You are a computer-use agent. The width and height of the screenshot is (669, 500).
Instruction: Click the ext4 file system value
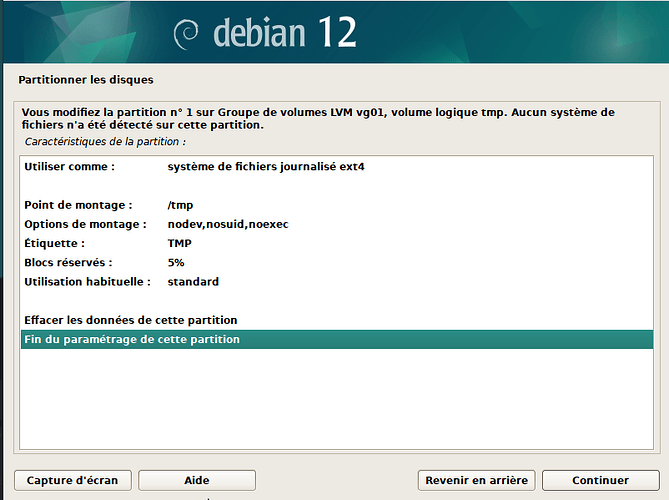coord(266,166)
